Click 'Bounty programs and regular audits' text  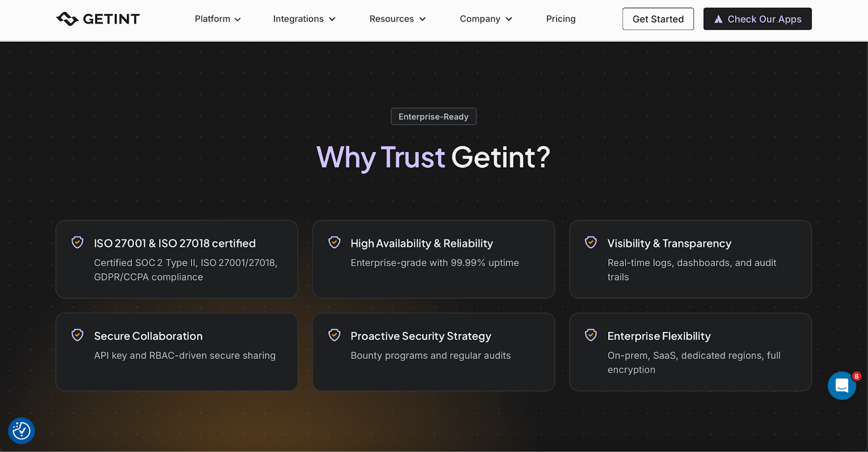tap(431, 356)
